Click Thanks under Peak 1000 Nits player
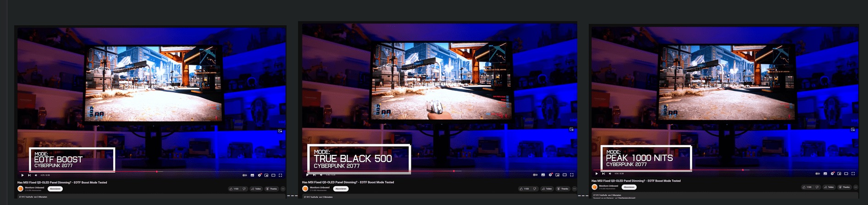The image size is (868, 205). [844, 187]
